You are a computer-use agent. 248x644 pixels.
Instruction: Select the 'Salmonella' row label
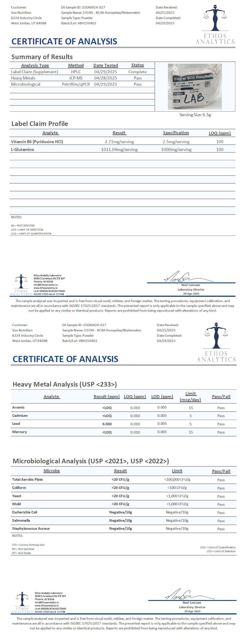point(21,521)
